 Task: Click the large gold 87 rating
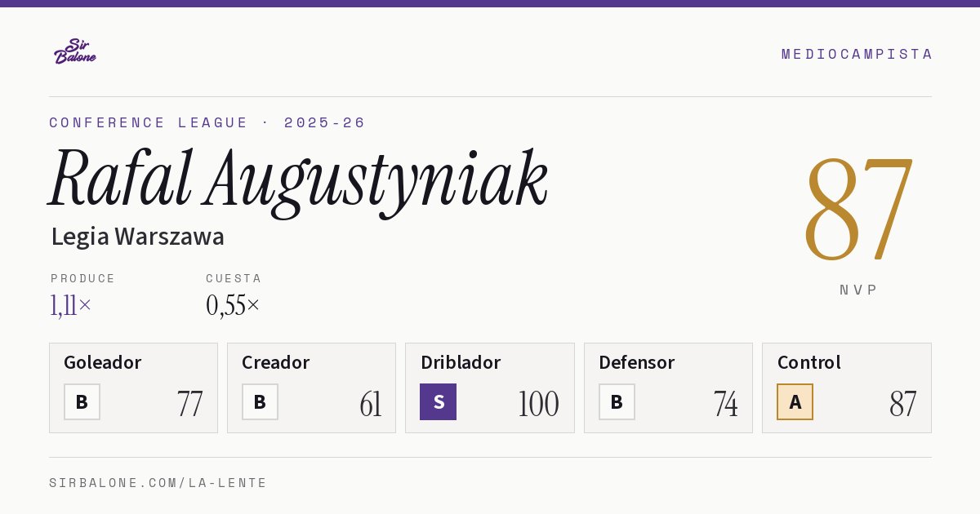coord(858,208)
